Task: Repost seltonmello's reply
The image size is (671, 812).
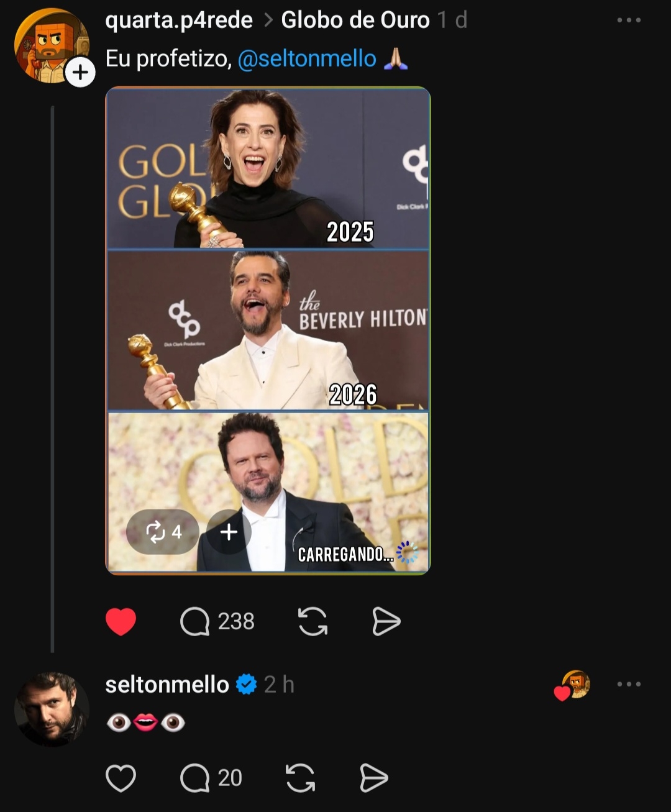Action: pyautogui.click(x=300, y=778)
